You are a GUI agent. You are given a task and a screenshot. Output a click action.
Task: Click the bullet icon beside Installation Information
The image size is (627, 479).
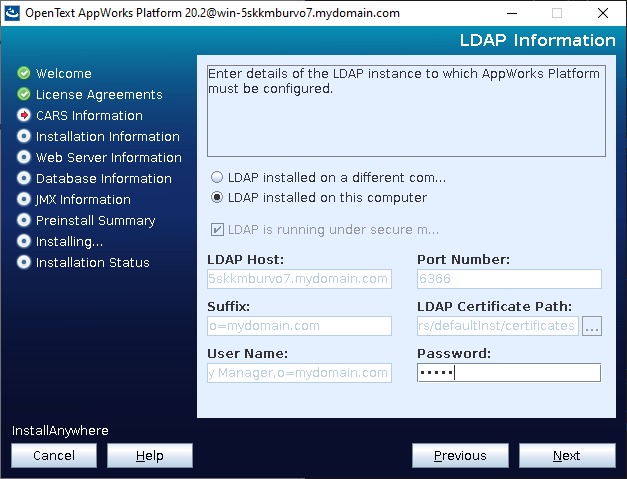click(24, 136)
